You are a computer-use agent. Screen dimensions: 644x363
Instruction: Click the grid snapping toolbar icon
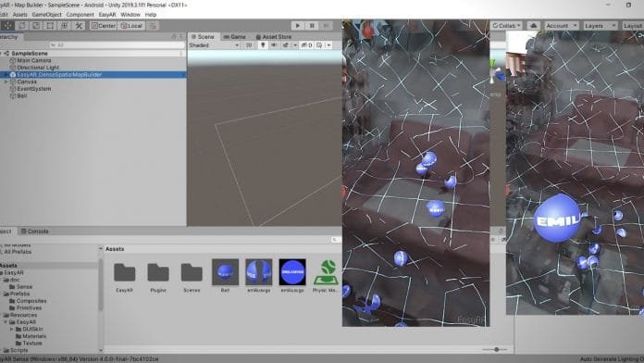coord(153,26)
